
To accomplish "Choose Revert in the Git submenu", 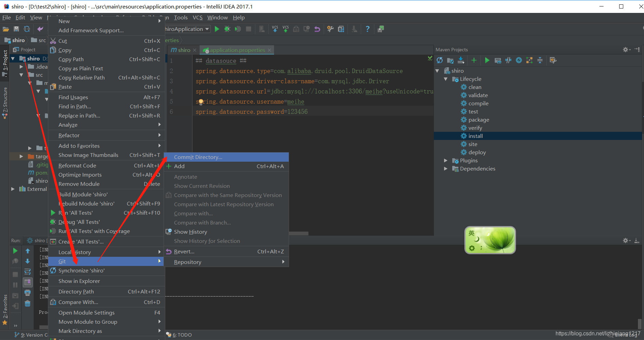I will click(226, 252).
